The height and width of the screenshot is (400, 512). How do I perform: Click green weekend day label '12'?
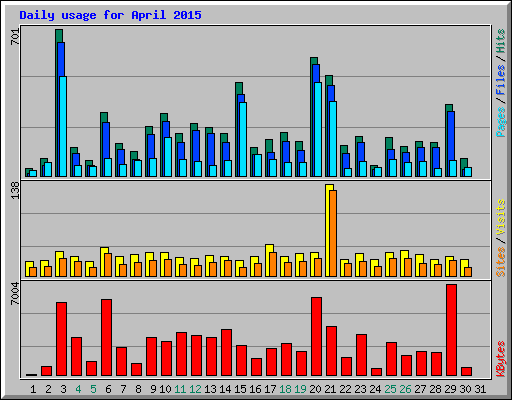(195, 389)
